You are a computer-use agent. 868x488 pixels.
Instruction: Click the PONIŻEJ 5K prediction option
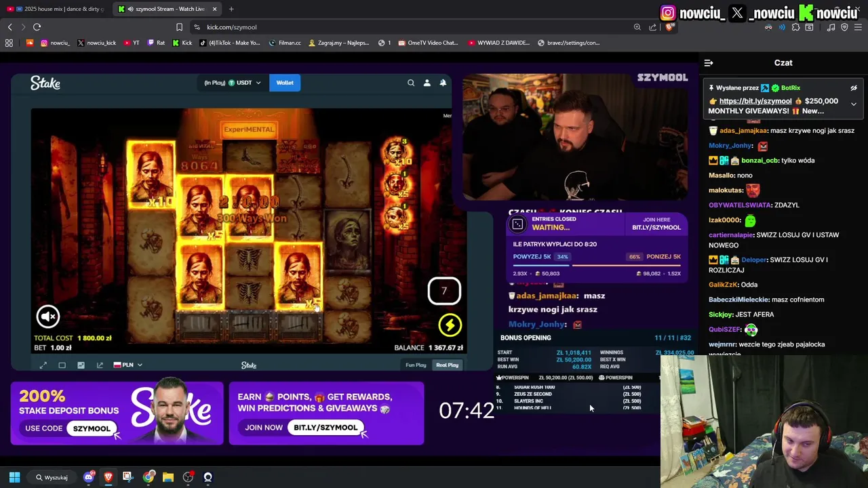click(654, 257)
